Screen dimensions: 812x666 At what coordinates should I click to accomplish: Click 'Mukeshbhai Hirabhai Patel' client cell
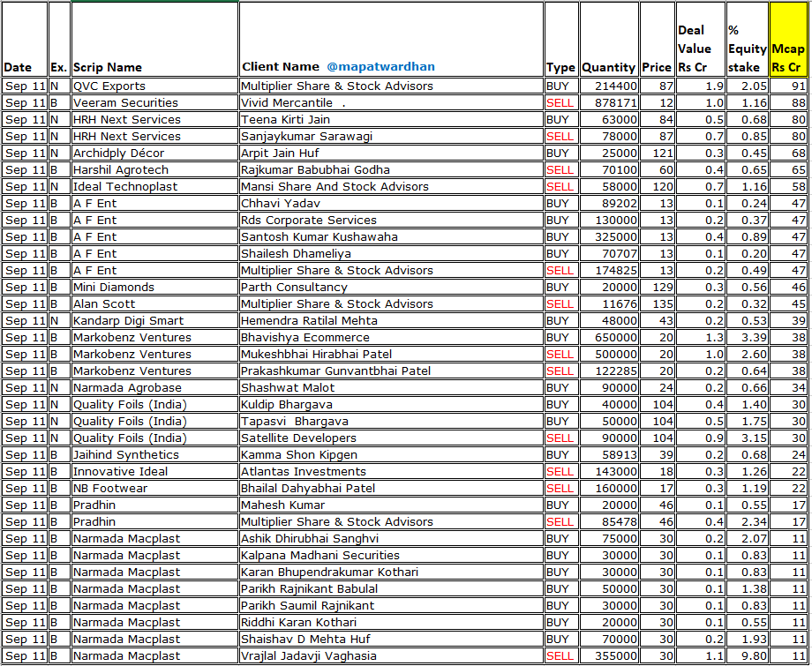[x=391, y=354]
